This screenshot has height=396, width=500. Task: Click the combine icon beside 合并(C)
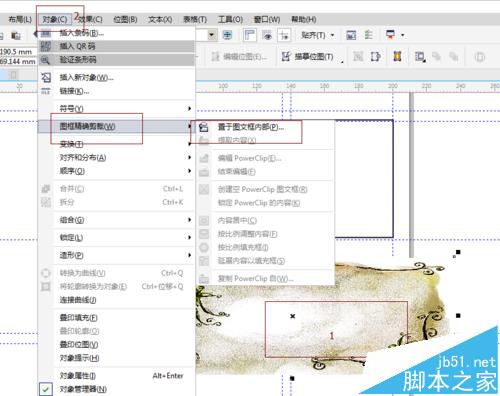pyautogui.click(x=46, y=189)
